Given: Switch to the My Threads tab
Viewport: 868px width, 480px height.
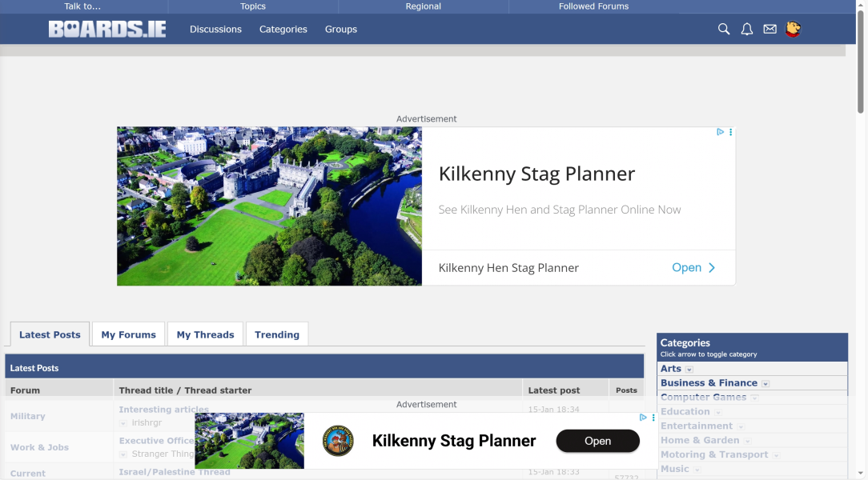Looking at the screenshot, I should (205, 334).
